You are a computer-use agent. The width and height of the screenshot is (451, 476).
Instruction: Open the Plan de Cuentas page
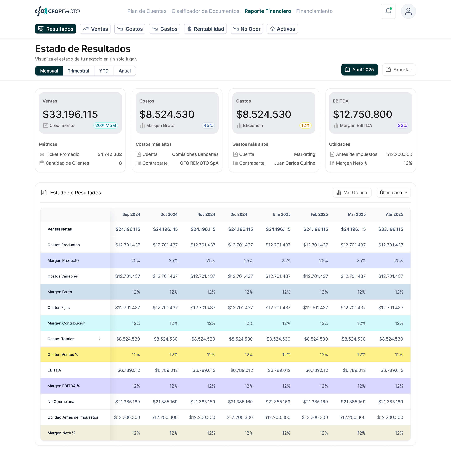147,11
